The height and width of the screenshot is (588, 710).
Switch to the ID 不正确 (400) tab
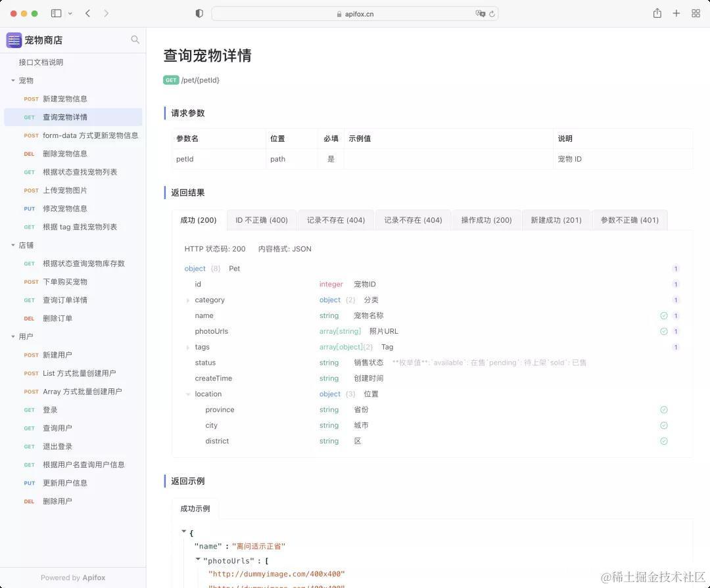coord(261,220)
